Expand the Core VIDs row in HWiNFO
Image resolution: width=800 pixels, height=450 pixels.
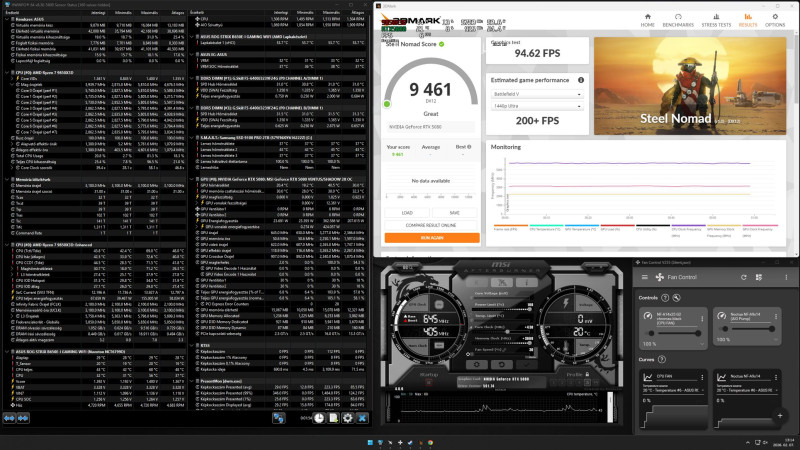click(13, 79)
